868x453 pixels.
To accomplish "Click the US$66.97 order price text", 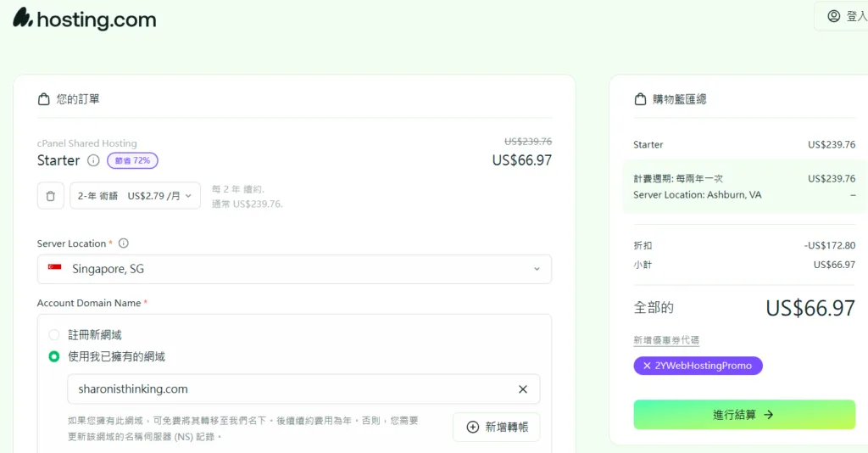I will click(521, 160).
